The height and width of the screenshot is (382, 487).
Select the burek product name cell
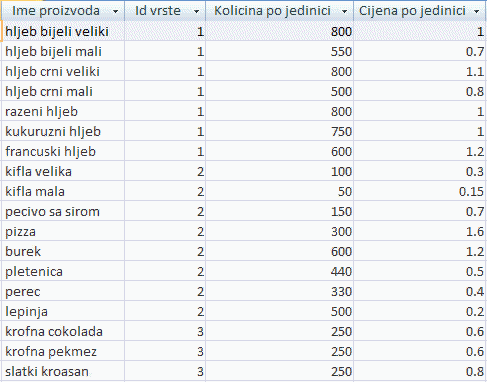click(x=63, y=251)
